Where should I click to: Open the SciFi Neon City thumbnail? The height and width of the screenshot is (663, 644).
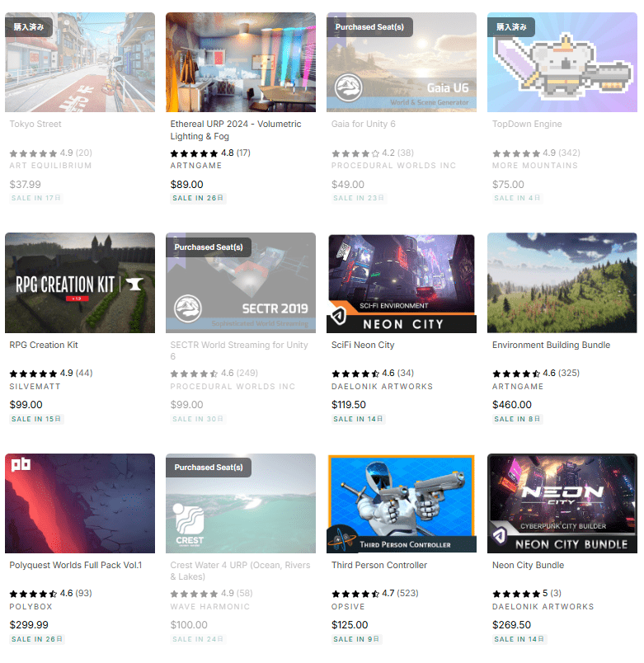click(402, 283)
